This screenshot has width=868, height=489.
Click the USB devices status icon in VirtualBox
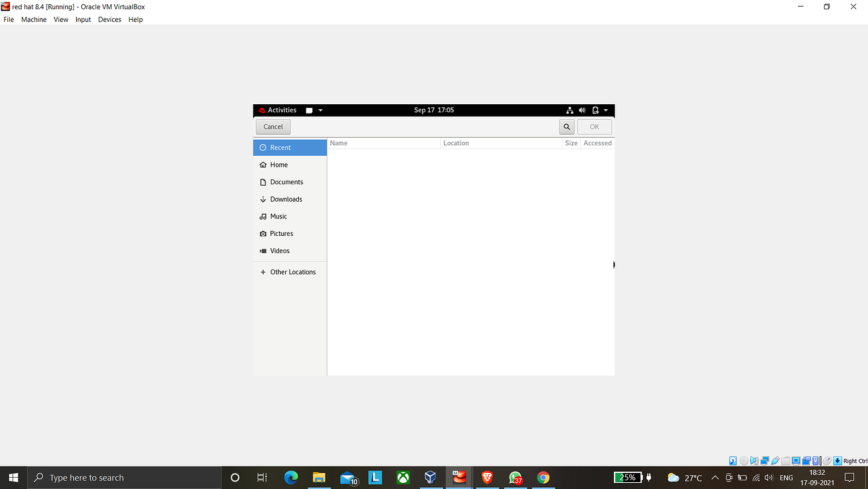click(x=775, y=460)
